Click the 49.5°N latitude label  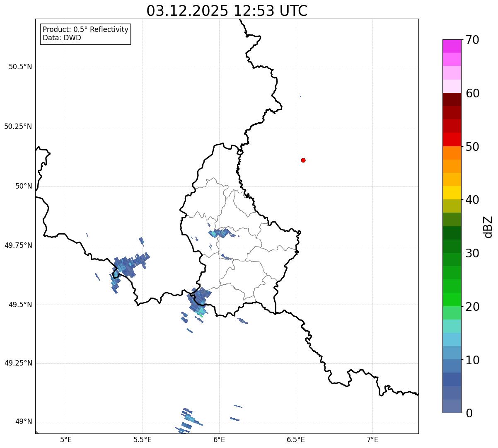20,305
